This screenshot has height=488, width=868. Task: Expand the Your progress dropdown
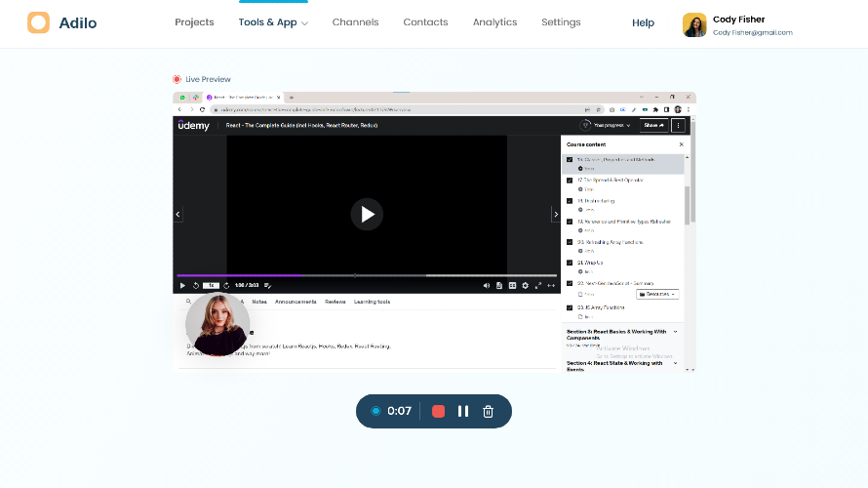click(606, 125)
